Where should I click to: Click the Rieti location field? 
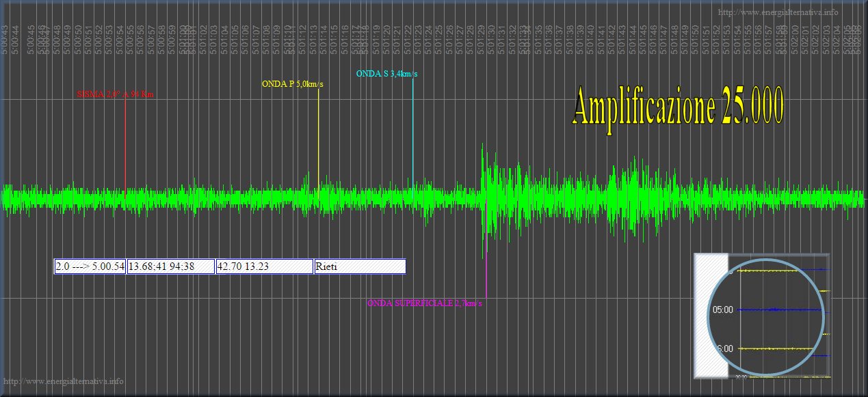coord(360,266)
